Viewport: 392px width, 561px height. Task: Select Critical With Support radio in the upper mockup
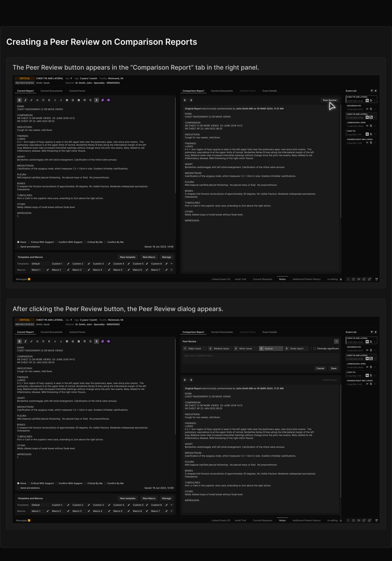[x=29, y=242]
